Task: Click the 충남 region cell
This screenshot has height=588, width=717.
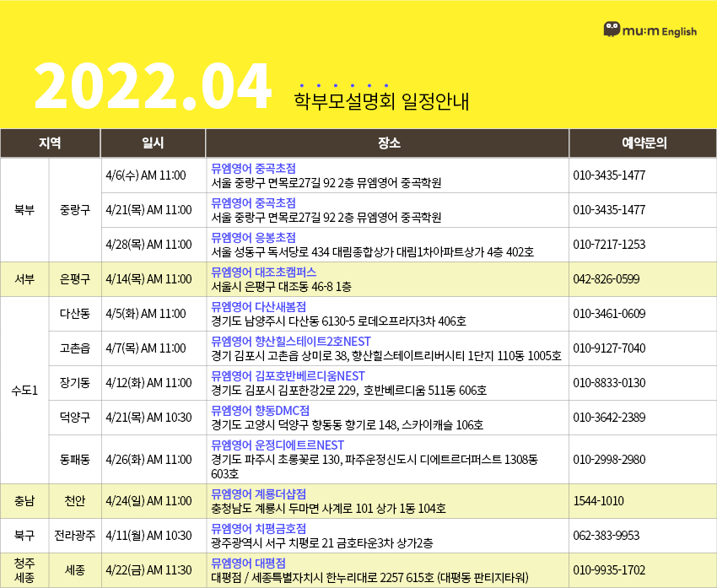Action: pos(24,500)
